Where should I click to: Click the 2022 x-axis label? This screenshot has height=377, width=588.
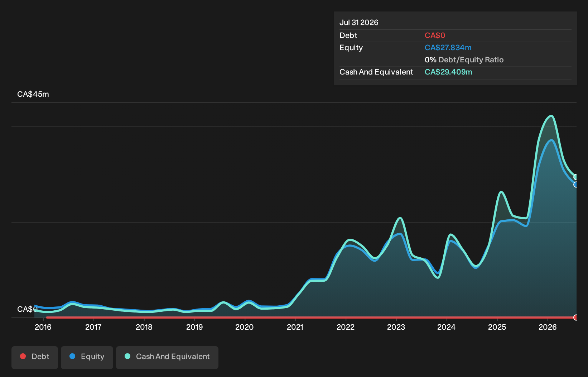tap(346, 327)
